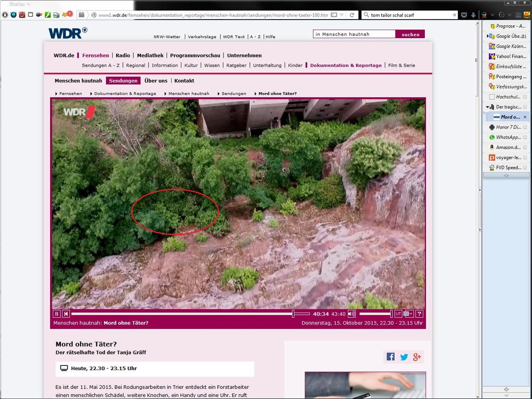Select the 'WhatsApp...' sidebar tab
Image resolution: width=532 pixels, height=399 pixels.
(x=507, y=137)
